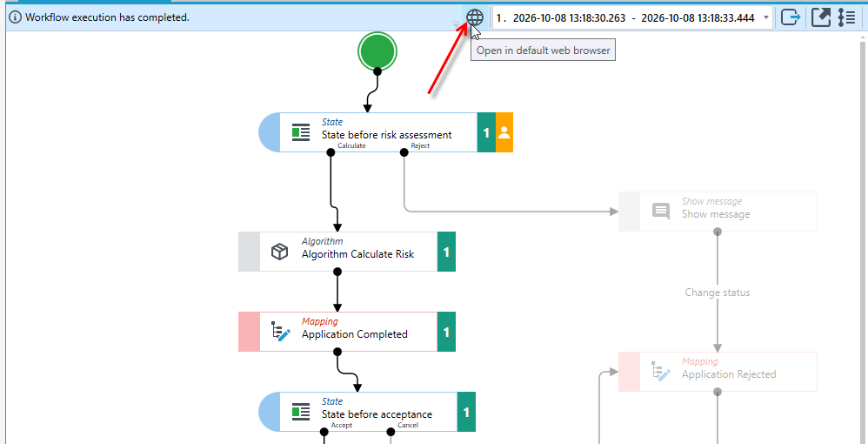
Task: Click the green start node circle
Action: click(x=377, y=51)
